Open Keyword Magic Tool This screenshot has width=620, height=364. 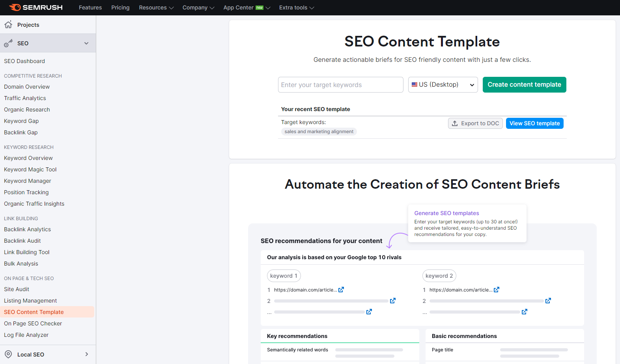[30, 169]
